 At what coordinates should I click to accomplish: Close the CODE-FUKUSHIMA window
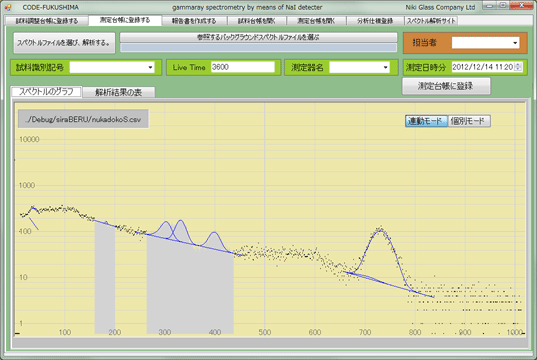(x=522, y=5)
